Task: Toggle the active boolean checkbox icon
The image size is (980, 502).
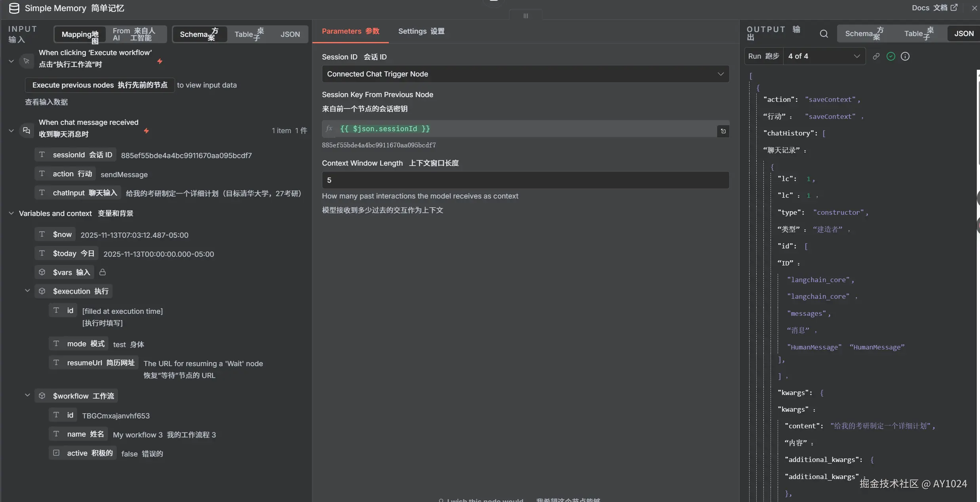Action: tap(56, 453)
